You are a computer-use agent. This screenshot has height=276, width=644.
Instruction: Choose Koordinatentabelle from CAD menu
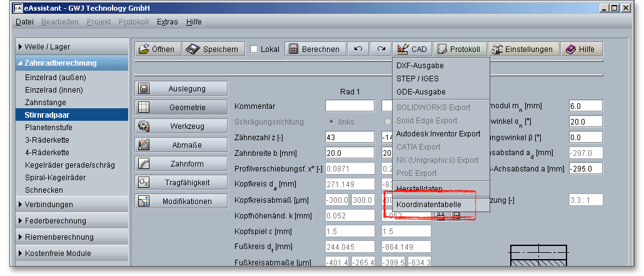(429, 205)
